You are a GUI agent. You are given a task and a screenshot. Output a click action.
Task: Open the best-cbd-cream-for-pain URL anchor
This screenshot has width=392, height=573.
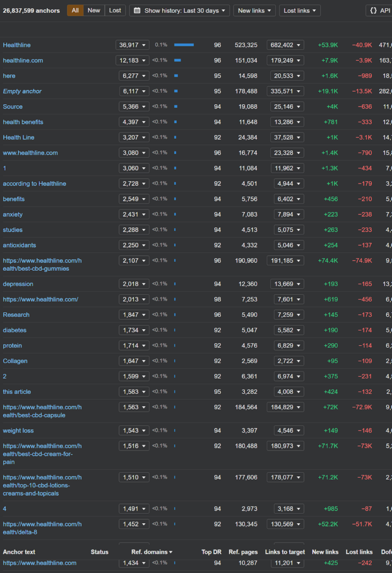click(42, 454)
